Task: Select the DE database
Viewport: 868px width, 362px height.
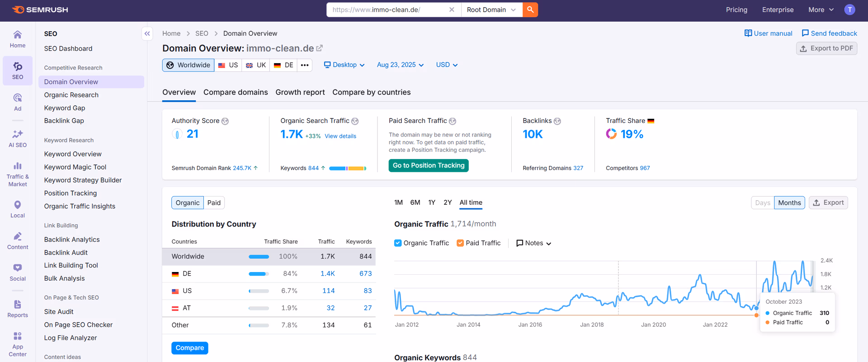Action: (283, 65)
